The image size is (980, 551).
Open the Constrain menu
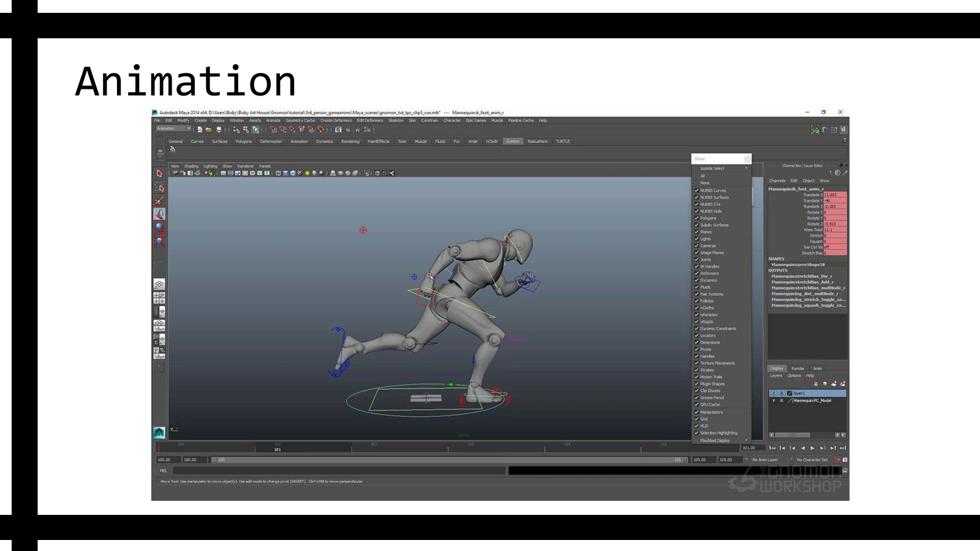pos(429,121)
